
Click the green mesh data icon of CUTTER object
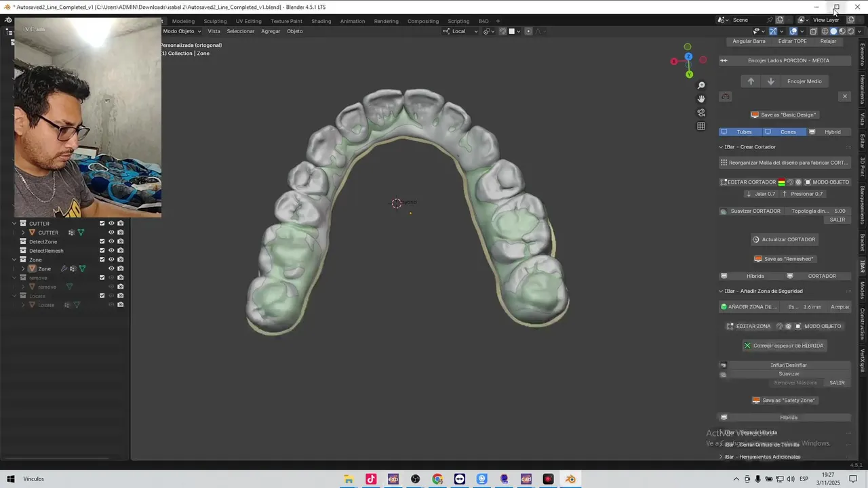tap(81, 232)
